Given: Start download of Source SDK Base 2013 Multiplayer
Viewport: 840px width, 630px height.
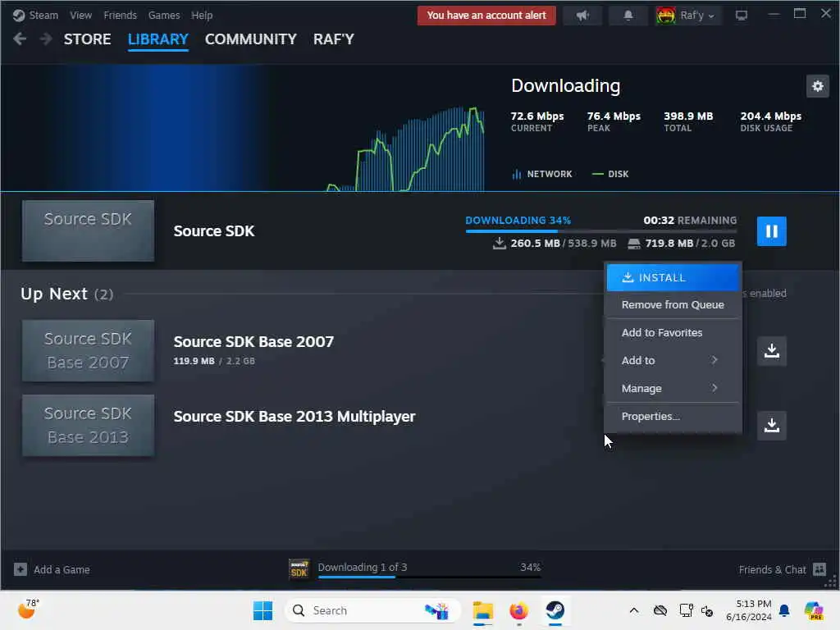Looking at the screenshot, I should pyautogui.click(x=771, y=426).
